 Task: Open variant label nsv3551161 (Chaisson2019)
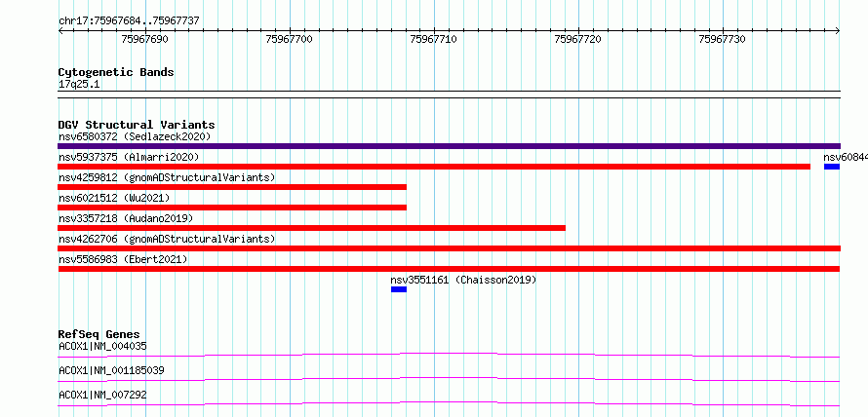[463, 280]
